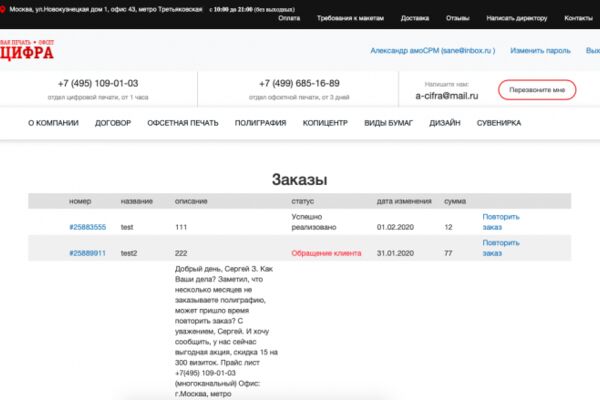Open the Оплата link
The height and width of the screenshot is (400, 600).
point(289,18)
